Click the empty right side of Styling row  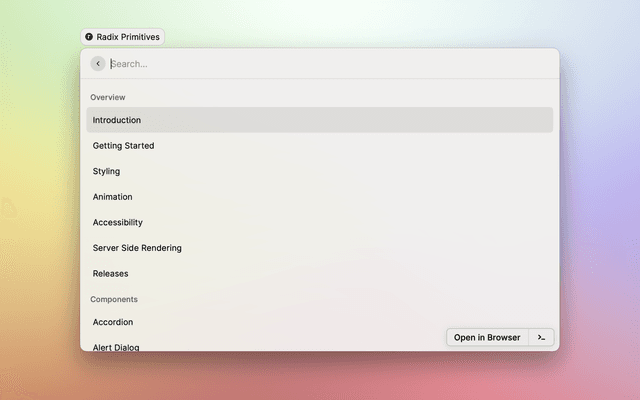point(450,171)
